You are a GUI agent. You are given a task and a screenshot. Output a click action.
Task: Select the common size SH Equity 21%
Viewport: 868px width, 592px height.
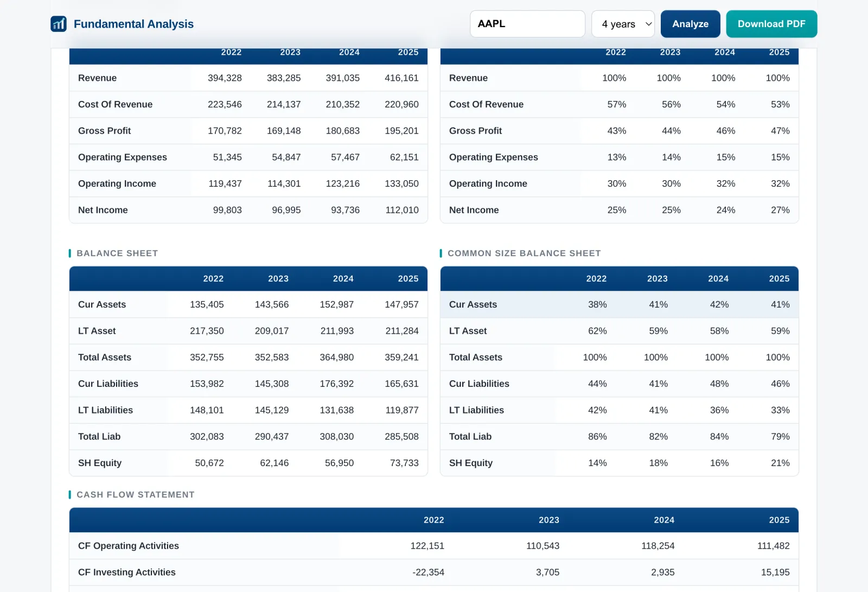click(780, 463)
